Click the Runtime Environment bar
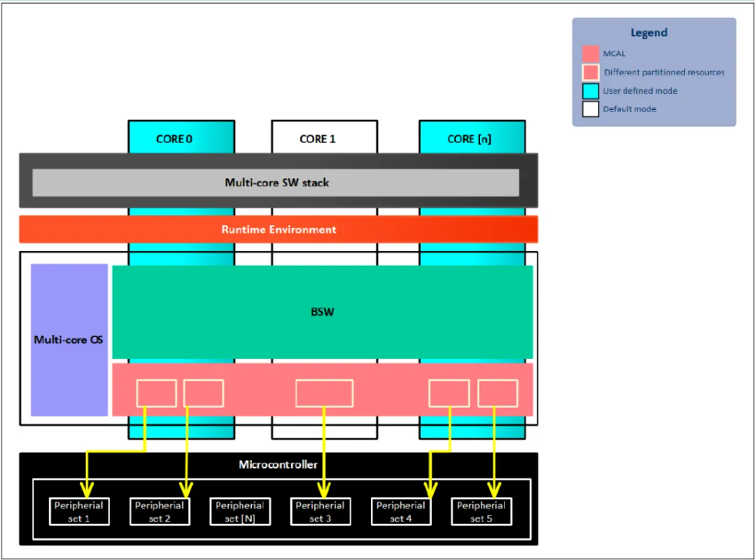The height and width of the screenshot is (560, 755). 278,229
